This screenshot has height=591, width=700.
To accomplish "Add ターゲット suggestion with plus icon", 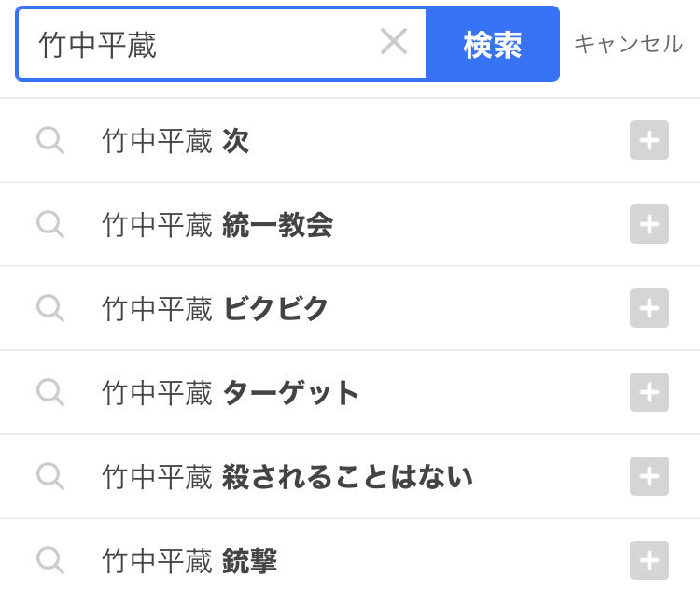I will pyautogui.click(x=649, y=392).
